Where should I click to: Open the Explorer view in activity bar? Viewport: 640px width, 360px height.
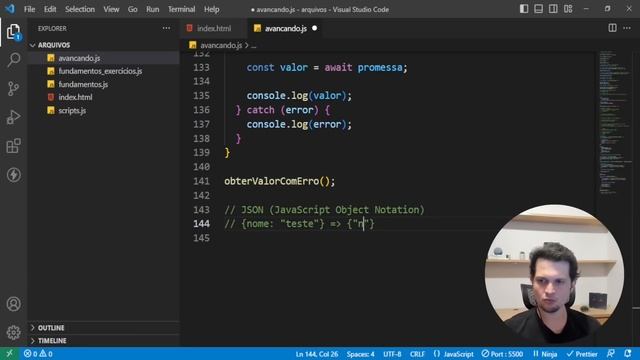click(x=13, y=32)
